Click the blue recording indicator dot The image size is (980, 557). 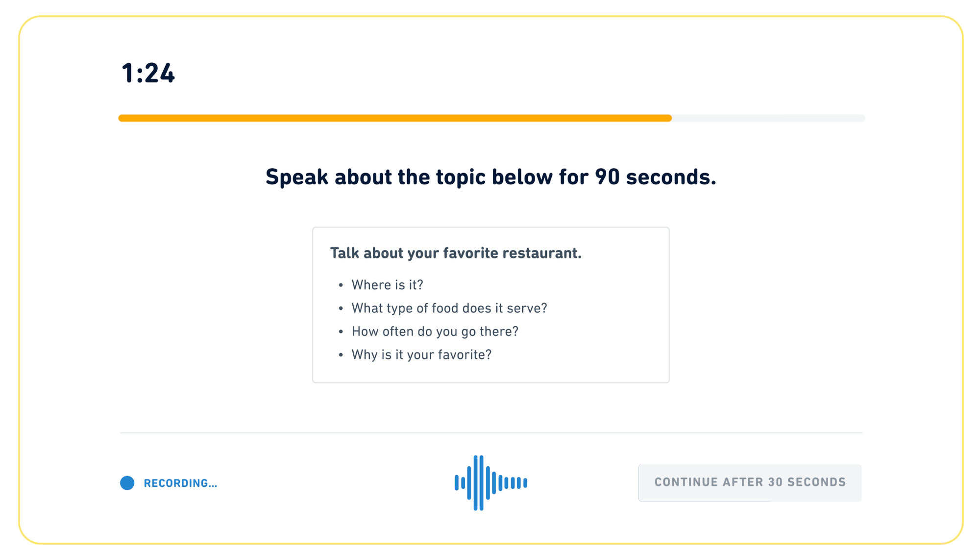[x=127, y=483]
